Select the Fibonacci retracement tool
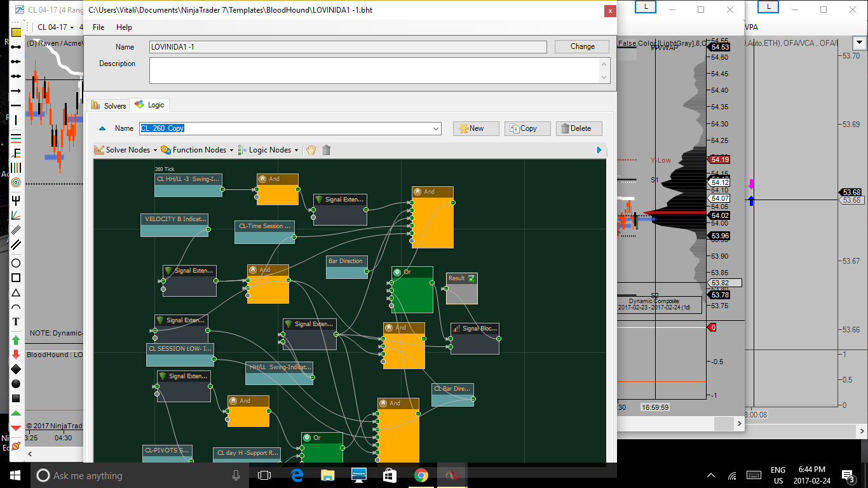868x488 pixels. [16, 138]
